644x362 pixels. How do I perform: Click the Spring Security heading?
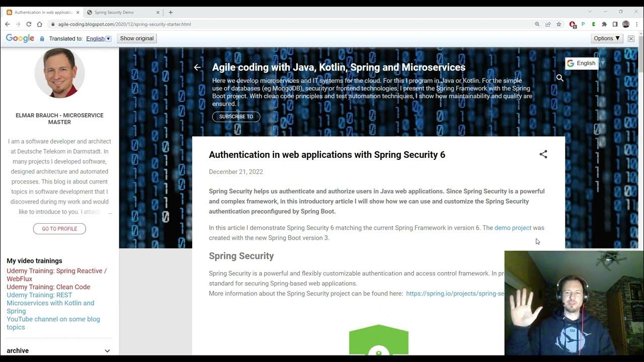(241, 256)
